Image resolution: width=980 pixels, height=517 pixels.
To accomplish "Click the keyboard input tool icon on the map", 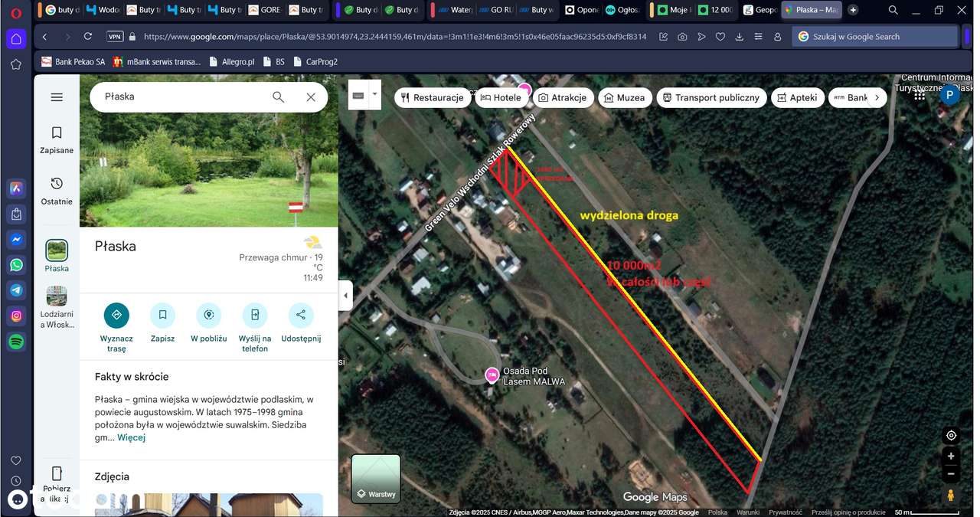I will click(x=358, y=95).
